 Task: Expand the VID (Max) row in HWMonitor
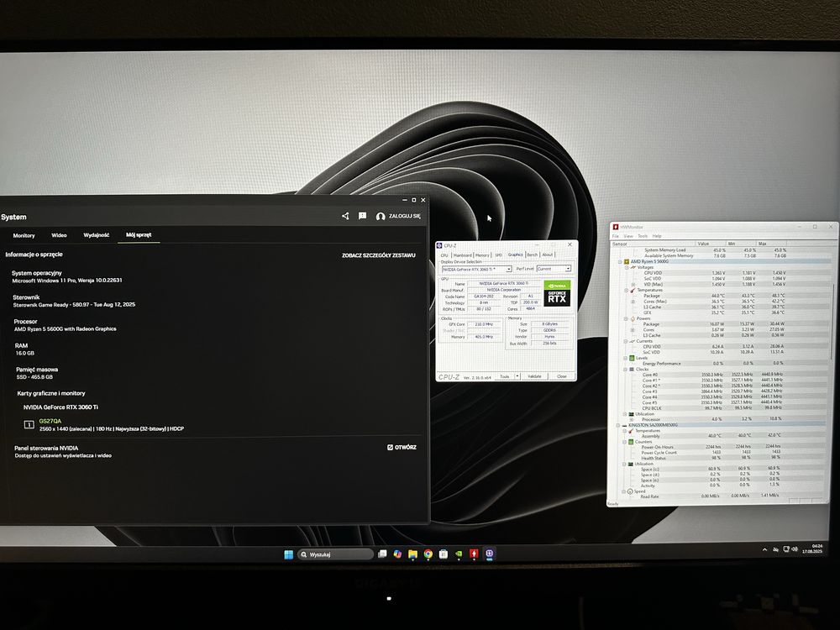(x=633, y=285)
